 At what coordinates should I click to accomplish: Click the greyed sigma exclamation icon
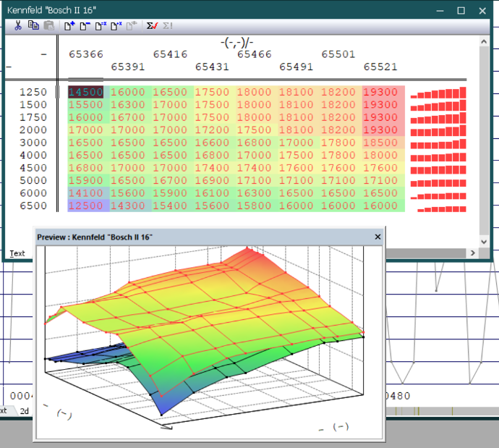point(167,26)
